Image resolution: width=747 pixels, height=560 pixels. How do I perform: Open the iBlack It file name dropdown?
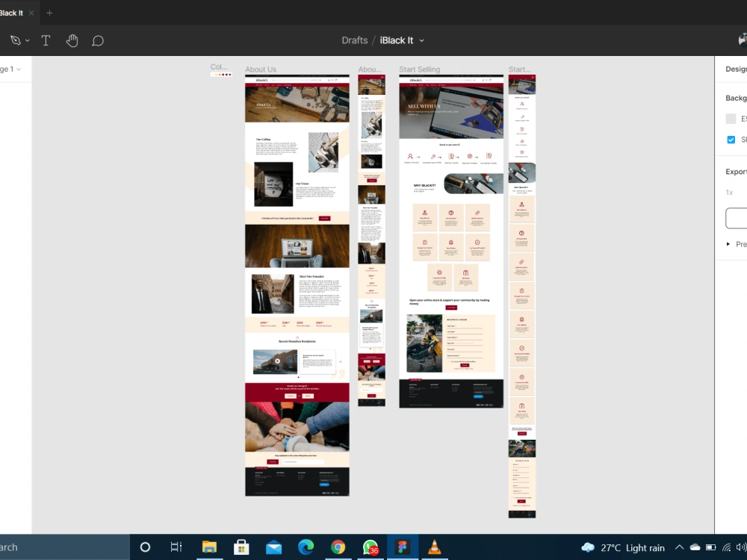(421, 41)
